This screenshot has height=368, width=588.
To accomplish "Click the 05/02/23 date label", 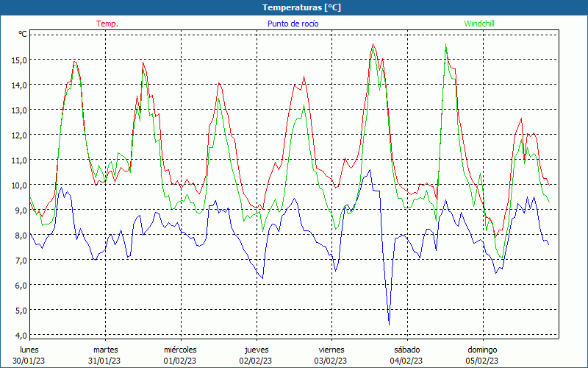I will [x=482, y=361].
